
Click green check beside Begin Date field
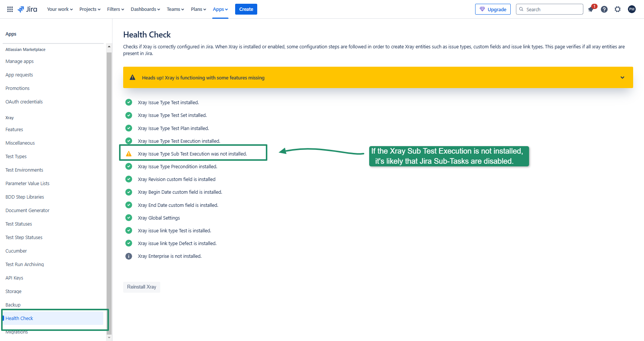point(129,192)
